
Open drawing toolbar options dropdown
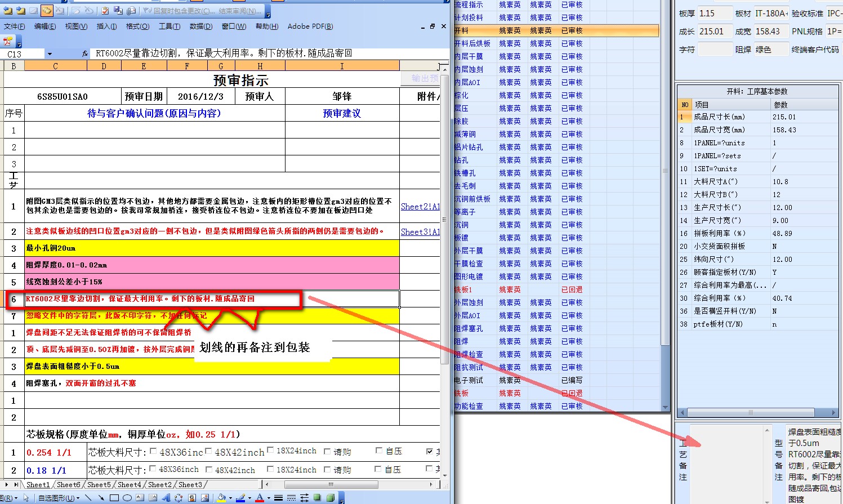[x=342, y=498]
